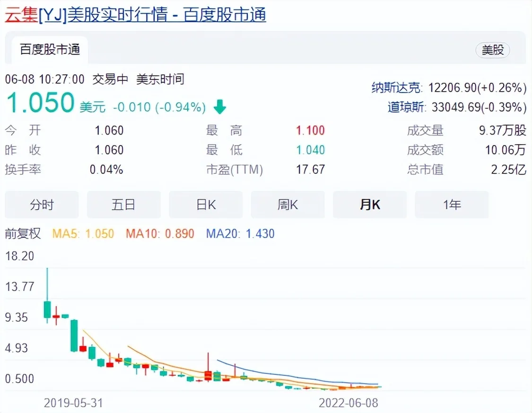Click the Nasdaq value 12206.90(+0.26%)
This screenshot has height=413, width=532.
[x=477, y=88]
